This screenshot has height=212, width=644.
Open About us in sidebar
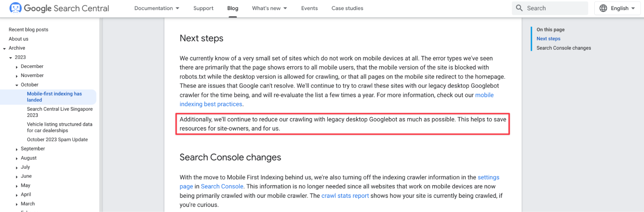pos(18,39)
